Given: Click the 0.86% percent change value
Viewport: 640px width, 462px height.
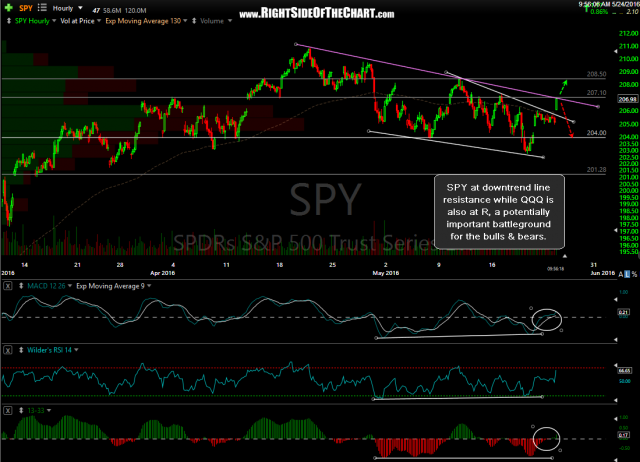Looking at the screenshot, I should click(599, 12).
